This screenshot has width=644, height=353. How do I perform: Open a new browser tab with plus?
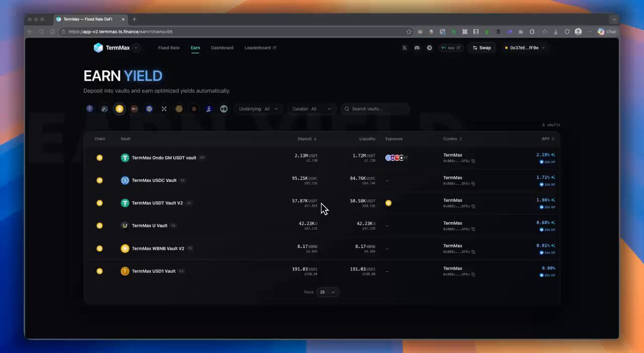134,19
